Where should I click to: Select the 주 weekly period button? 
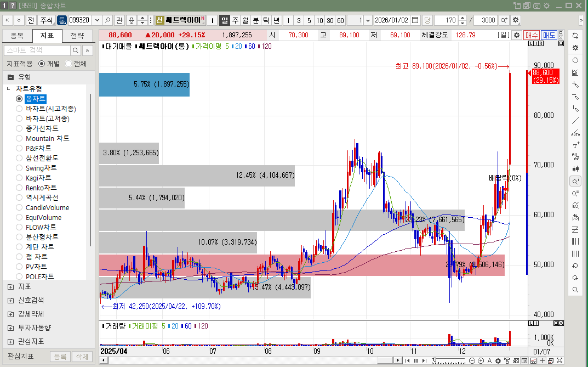coord(235,20)
